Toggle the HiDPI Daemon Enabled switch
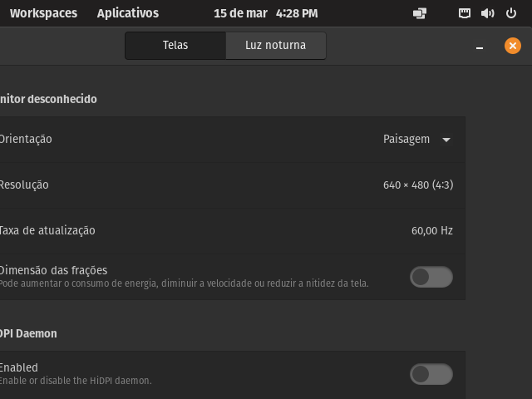Screen dimensions: 532x399 coord(431,374)
